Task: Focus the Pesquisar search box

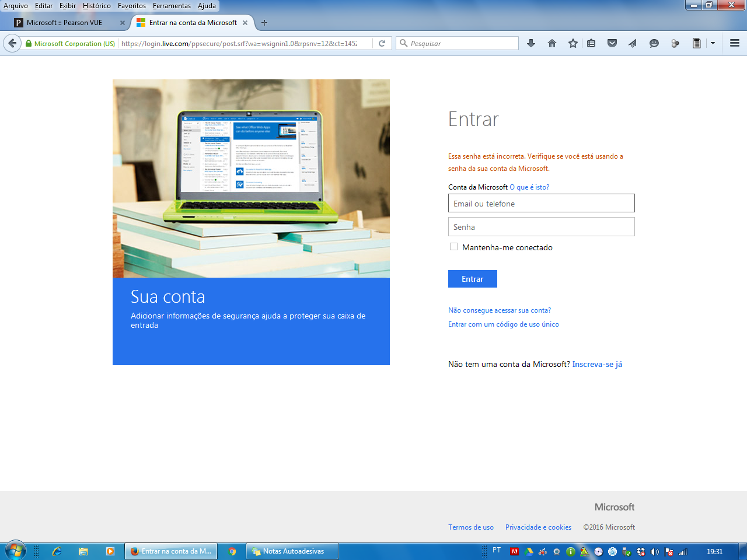Action: [x=457, y=43]
